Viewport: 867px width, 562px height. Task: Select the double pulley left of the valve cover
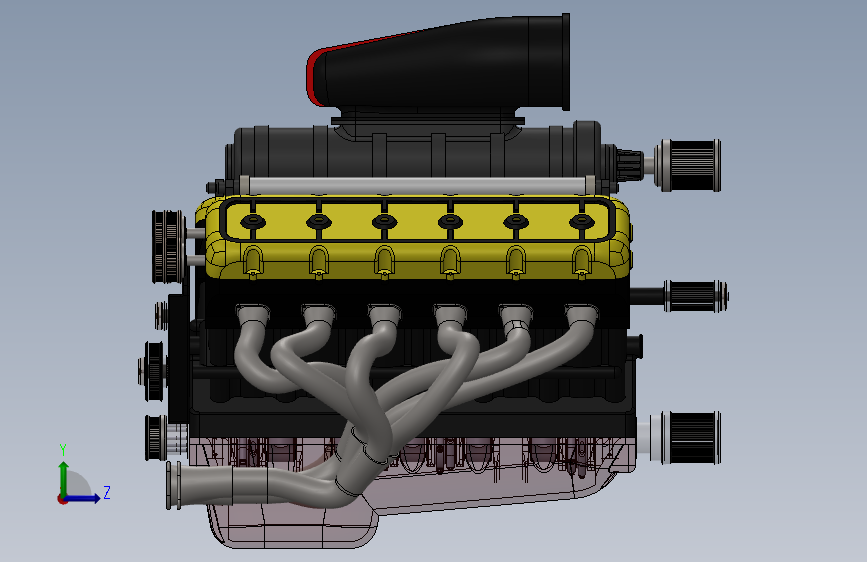pos(169,247)
